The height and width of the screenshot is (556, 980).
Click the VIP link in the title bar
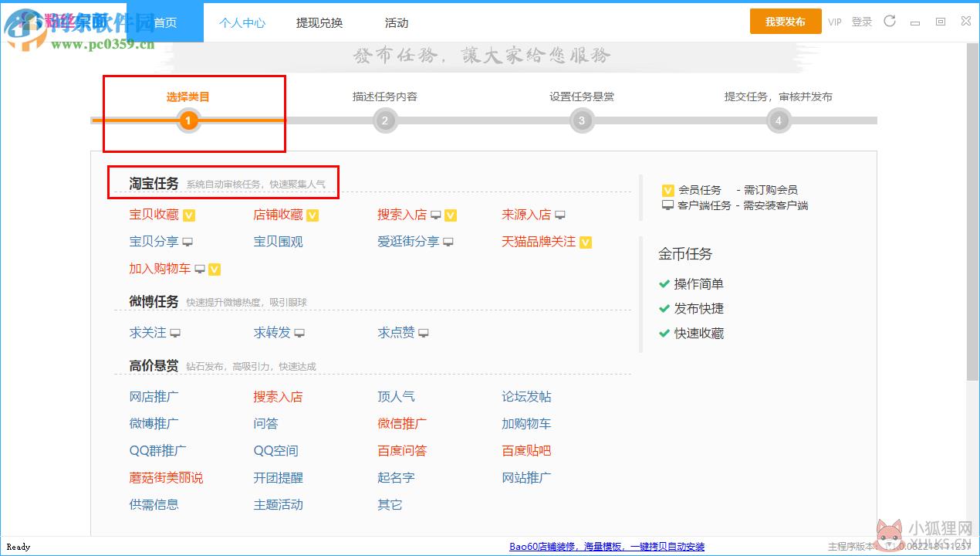pyautogui.click(x=835, y=22)
